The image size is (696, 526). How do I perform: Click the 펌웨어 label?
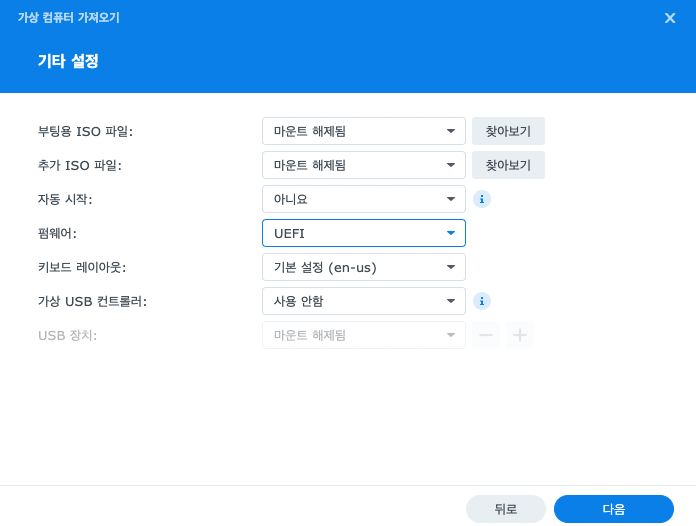pos(57,233)
